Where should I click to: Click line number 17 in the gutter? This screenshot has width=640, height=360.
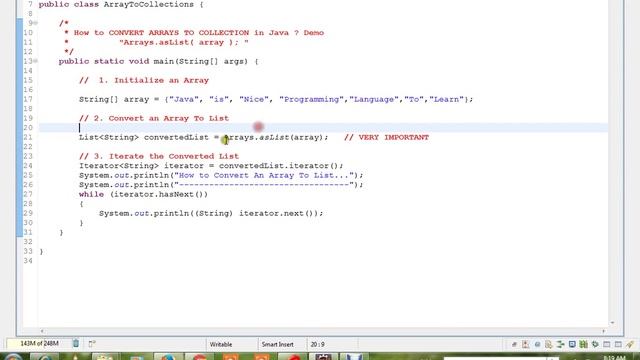[x=28, y=99]
